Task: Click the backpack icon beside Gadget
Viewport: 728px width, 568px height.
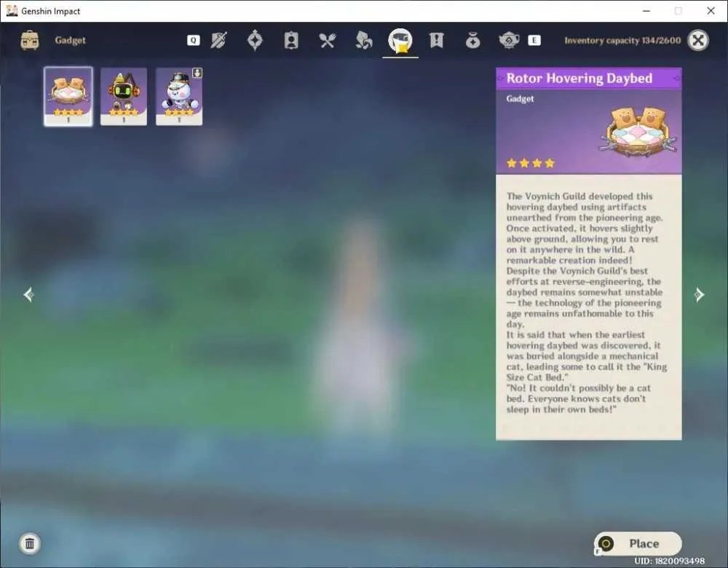Action: coord(30,40)
